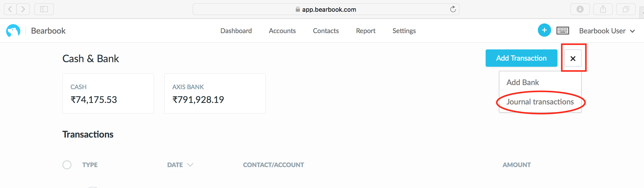Open the Accounts navigation tab
644x188 pixels.
(282, 31)
